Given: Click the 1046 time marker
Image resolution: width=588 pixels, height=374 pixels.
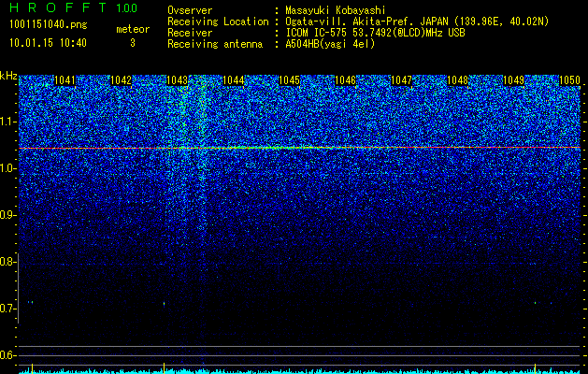Looking at the screenshot, I should [345, 80].
